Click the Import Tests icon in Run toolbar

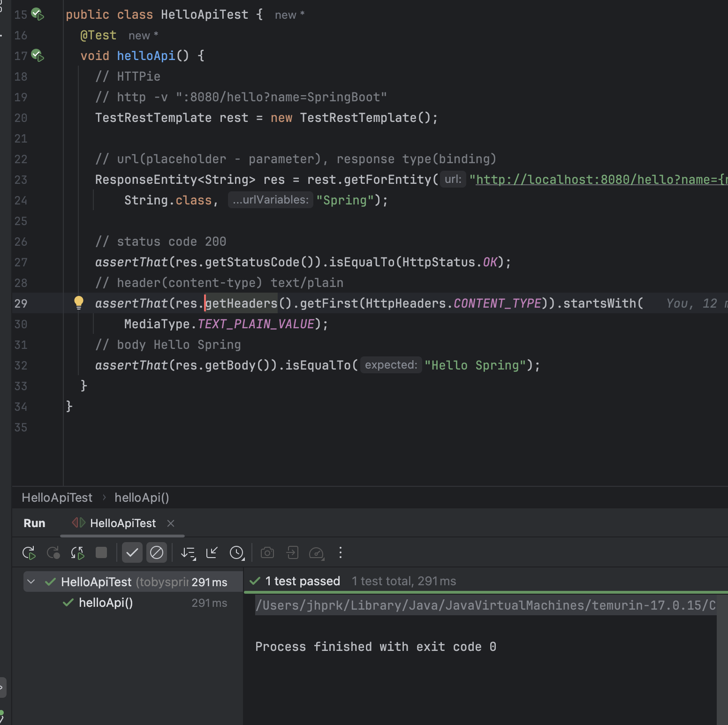[x=292, y=553]
